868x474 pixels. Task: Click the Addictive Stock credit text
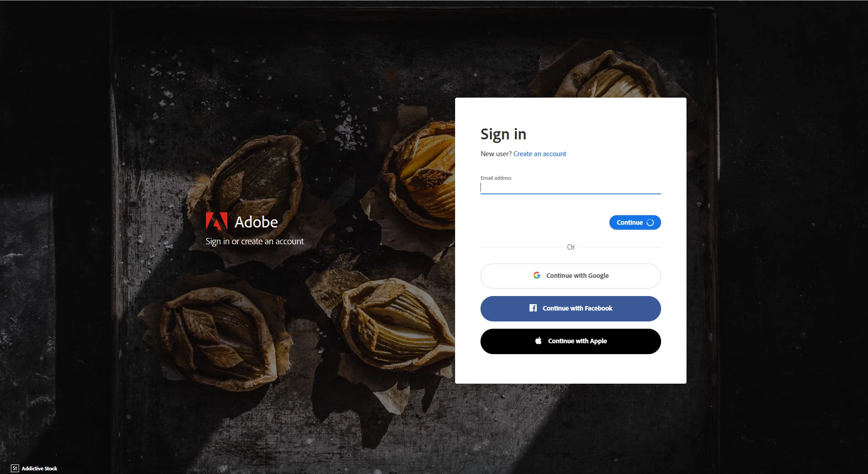[39, 469]
